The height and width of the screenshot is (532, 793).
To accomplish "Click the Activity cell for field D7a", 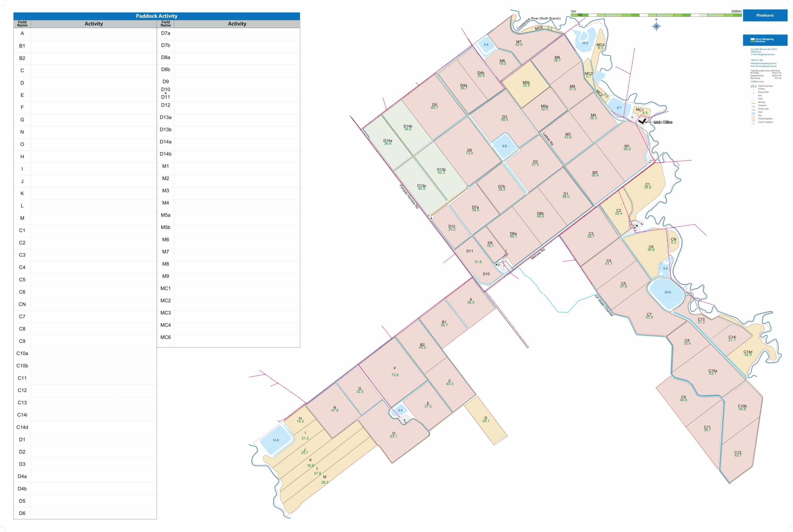I will [x=237, y=33].
